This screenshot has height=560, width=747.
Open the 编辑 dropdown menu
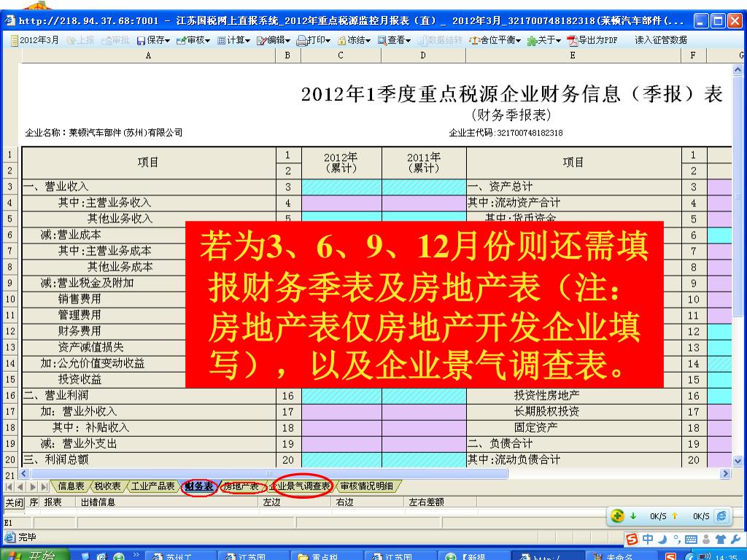(274, 40)
